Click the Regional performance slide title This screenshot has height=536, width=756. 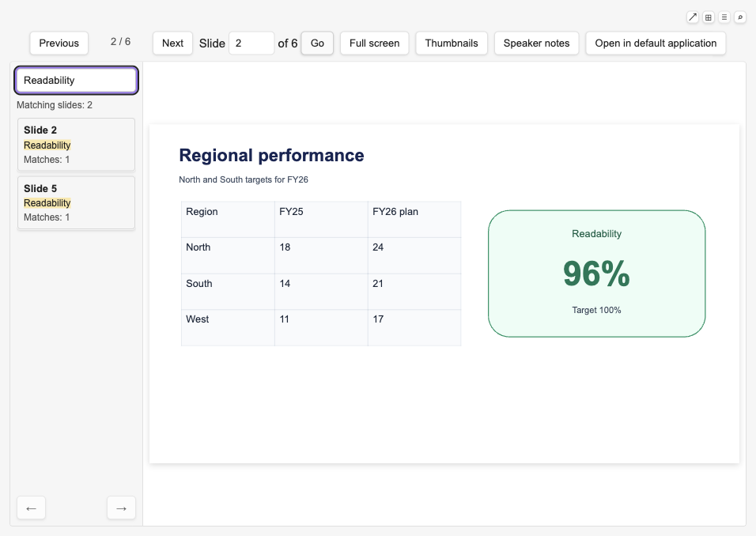tap(271, 155)
